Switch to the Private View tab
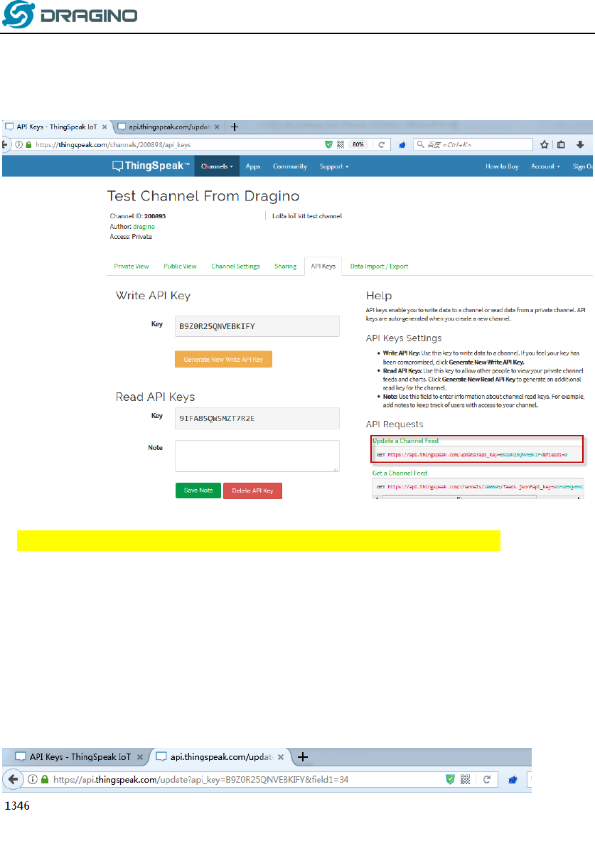Screen dimensions: 595x868 click(132, 267)
